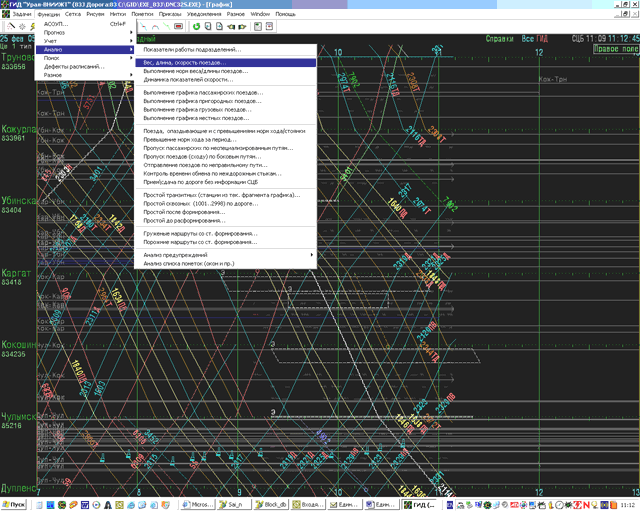
Task: Select Динамика показателей скорости item
Action: (188, 79)
